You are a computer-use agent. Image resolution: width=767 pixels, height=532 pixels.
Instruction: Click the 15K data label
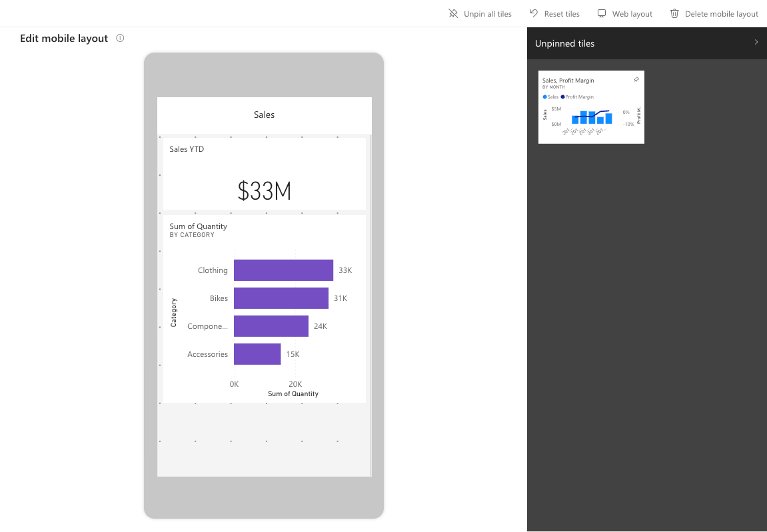(x=293, y=354)
